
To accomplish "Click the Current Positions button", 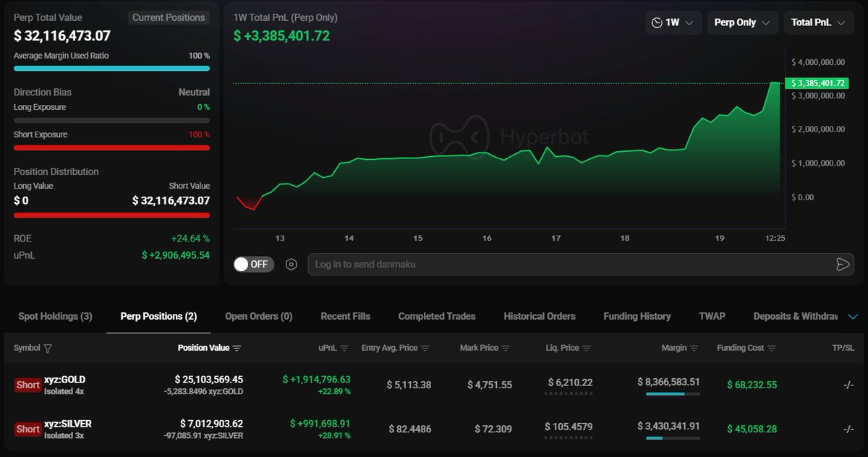I will 169,17.
